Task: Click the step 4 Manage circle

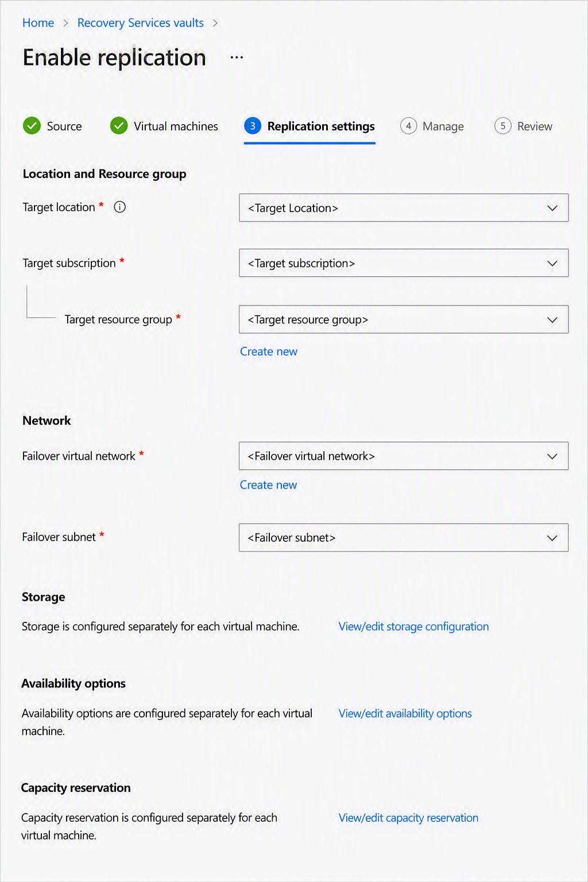Action: [408, 126]
